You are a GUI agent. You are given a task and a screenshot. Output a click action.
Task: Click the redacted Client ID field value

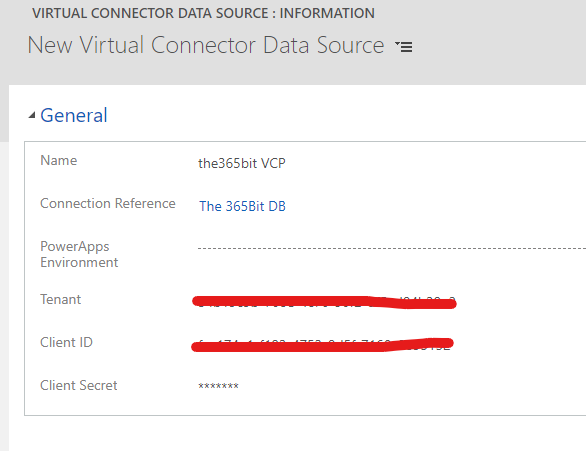pyautogui.click(x=322, y=345)
